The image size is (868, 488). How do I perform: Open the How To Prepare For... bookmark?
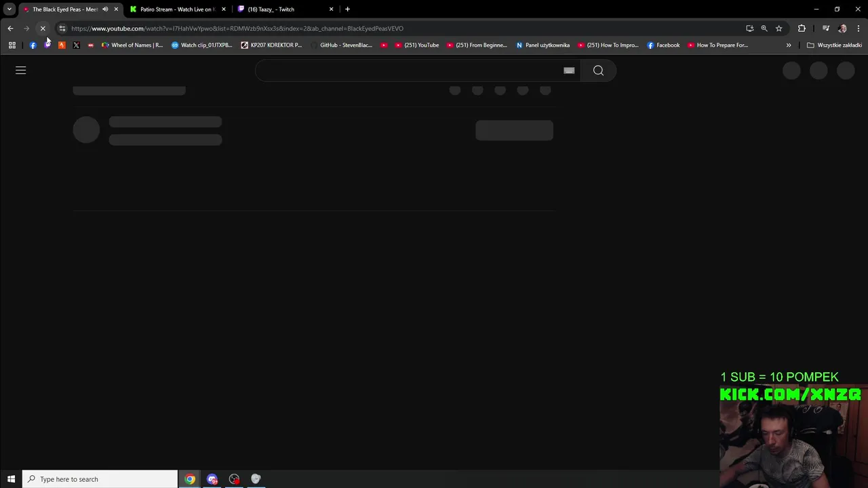(x=717, y=45)
